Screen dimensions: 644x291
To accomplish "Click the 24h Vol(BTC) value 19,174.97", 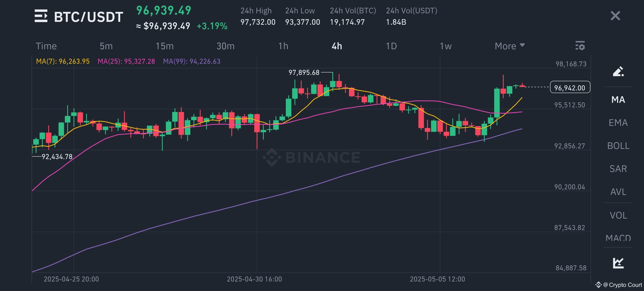I will tap(347, 22).
